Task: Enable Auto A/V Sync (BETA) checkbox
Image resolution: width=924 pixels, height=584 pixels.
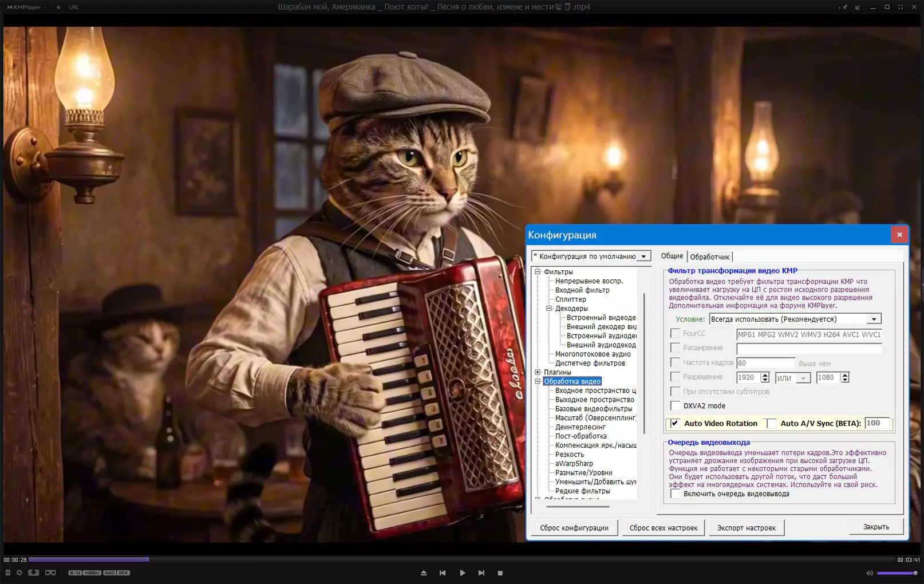Action: tap(772, 423)
